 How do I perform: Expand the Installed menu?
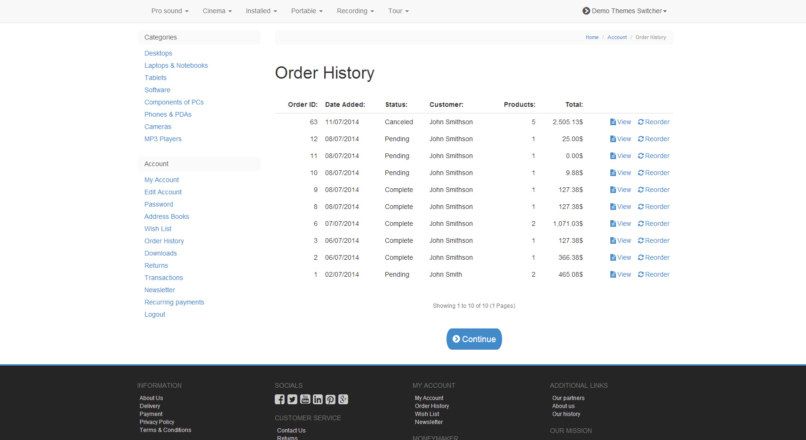pos(261,11)
